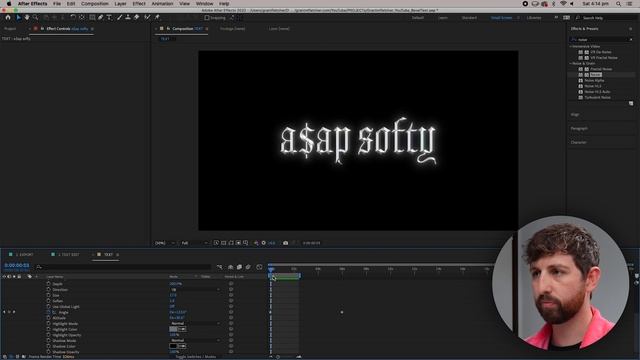Open the viewer resolution Full dropdown

point(195,243)
